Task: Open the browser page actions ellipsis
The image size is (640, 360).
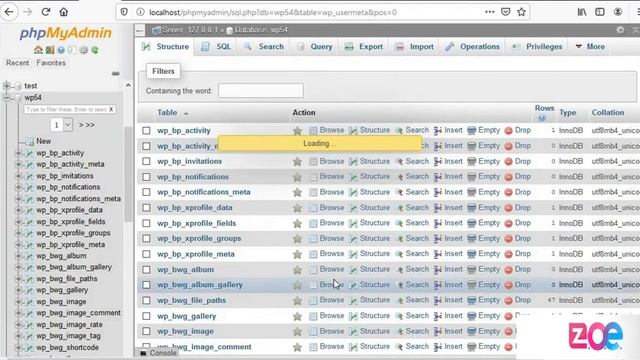Action: point(490,12)
